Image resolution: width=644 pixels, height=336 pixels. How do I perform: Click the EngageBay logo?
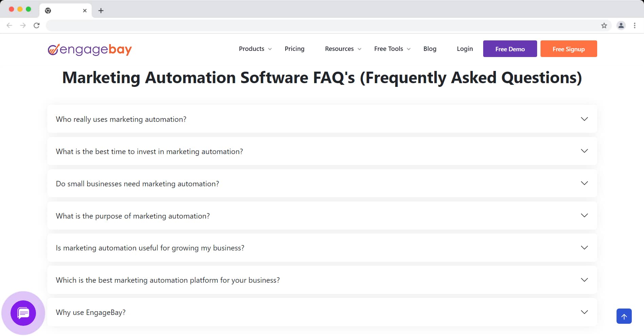click(90, 50)
